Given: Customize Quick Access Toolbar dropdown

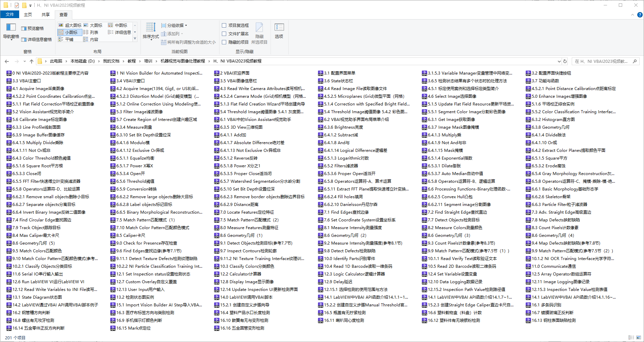Looking at the screenshot, I should 30,5.
